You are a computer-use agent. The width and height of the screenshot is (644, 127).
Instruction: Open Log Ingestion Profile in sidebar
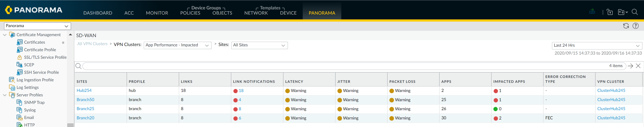point(35,80)
